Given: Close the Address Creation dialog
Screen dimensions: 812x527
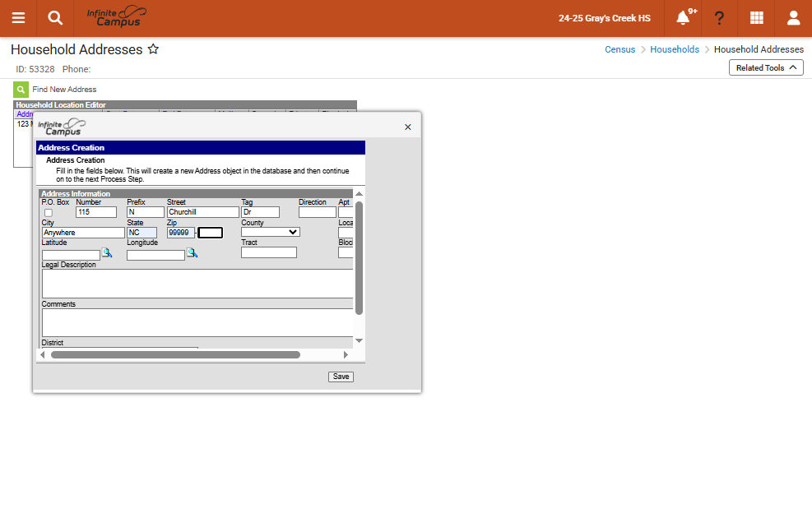Looking at the screenshot, I should coord(407,127).
